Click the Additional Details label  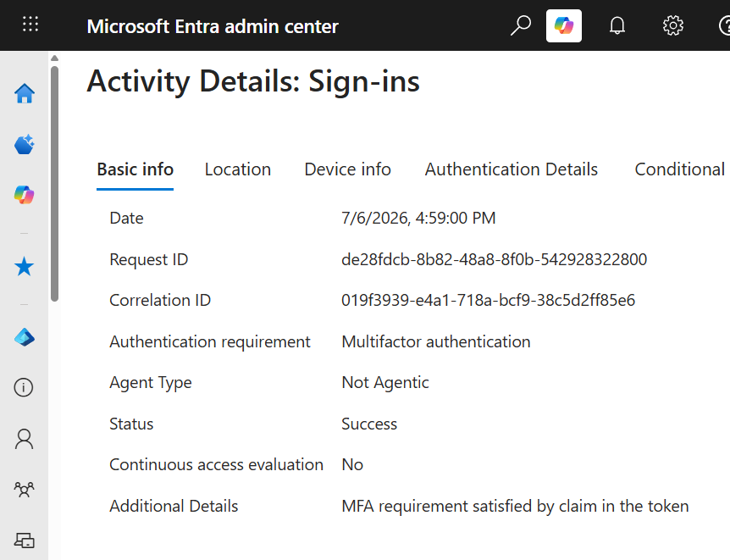click(174, 506)
